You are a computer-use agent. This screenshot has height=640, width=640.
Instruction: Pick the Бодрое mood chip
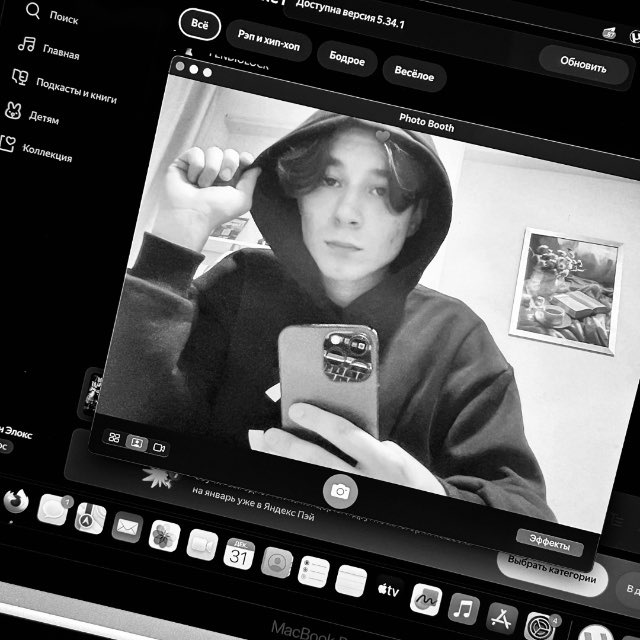[x=347, y=60]
